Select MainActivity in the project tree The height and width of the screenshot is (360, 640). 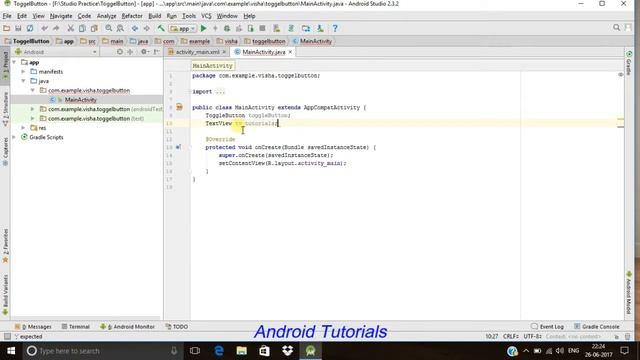80,100
